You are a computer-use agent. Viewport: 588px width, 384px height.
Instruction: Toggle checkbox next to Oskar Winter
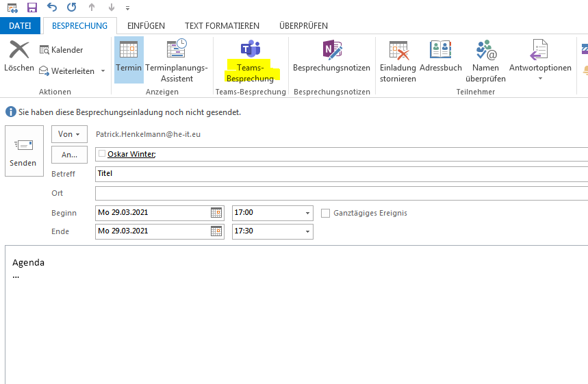click(x=102, y=154)
